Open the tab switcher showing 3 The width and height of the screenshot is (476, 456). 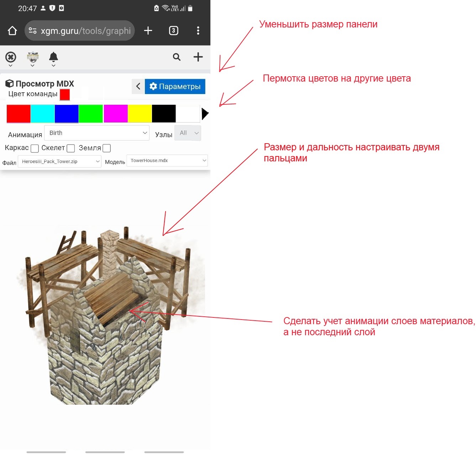point(173,31)
